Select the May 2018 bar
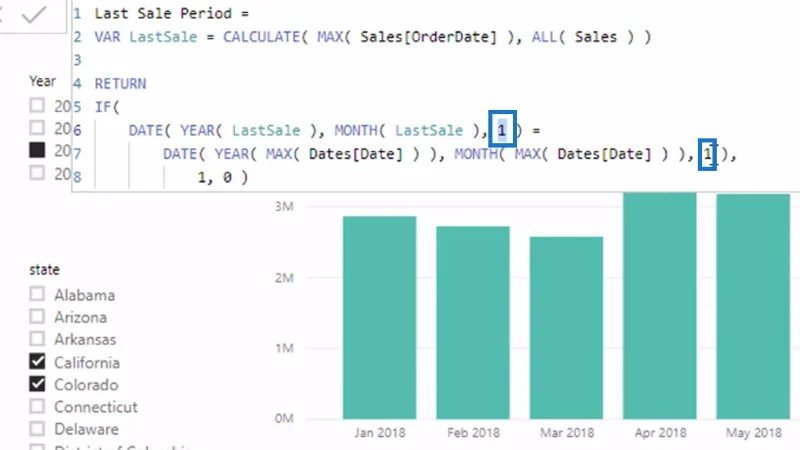 (753, 306)
